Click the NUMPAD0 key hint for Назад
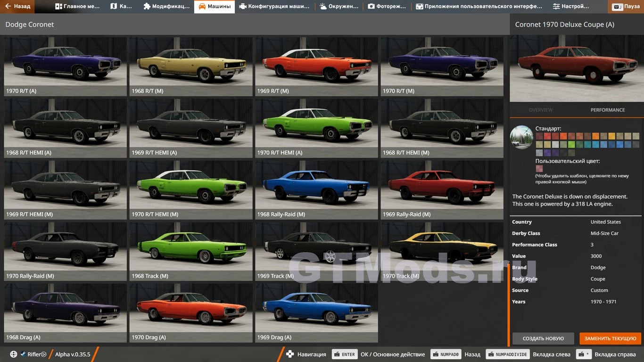This screenshot has width=644, height=362. [446, 354]
